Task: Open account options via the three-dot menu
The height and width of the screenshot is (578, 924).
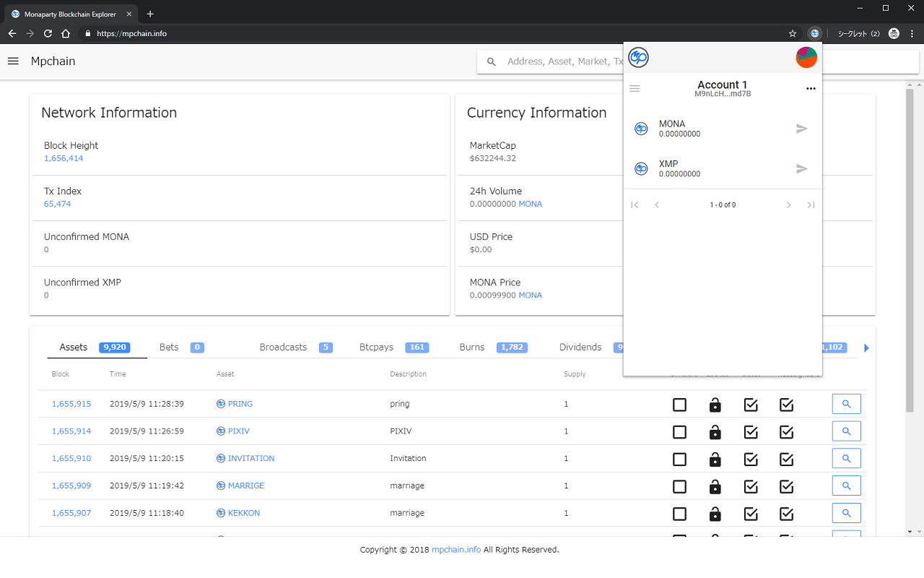Action: [x=810, y=88]
